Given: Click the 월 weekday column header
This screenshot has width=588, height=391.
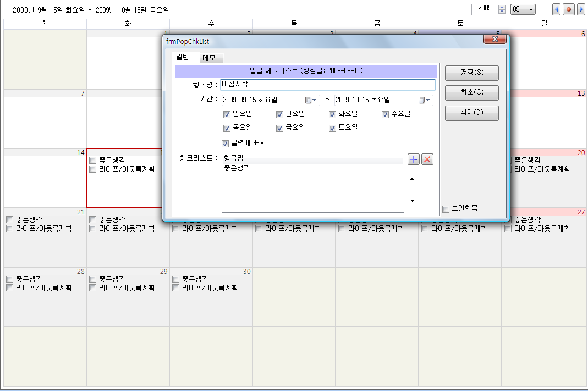Looking at the screenshot, I should tap(45, 24).
